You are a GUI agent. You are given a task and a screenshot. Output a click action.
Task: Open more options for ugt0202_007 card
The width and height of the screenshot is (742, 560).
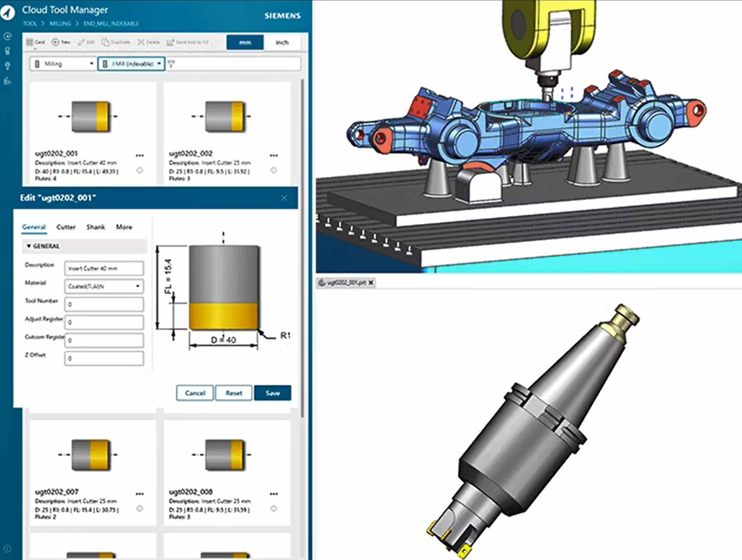tap(140, 494)
